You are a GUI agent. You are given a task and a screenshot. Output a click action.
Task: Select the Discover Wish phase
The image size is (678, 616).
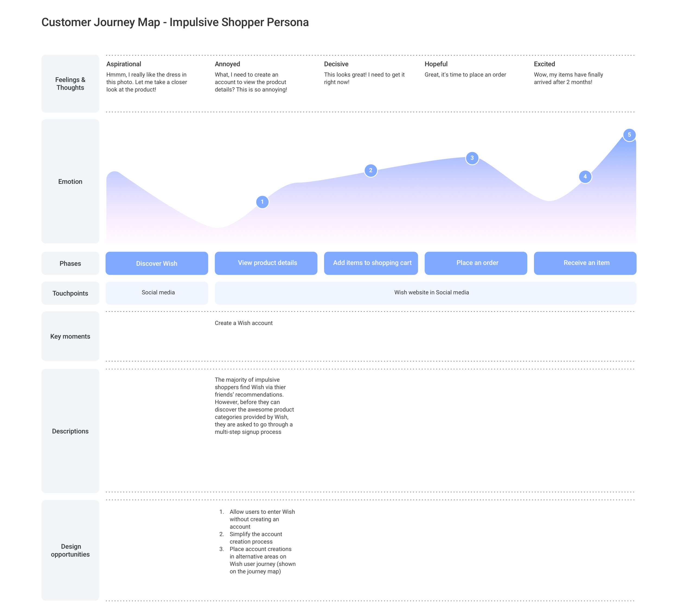[x=157, y=263]
